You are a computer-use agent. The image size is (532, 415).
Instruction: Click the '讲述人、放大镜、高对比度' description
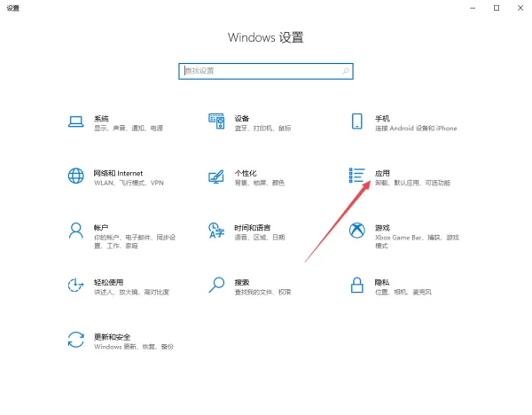click(x=131, y=292)
